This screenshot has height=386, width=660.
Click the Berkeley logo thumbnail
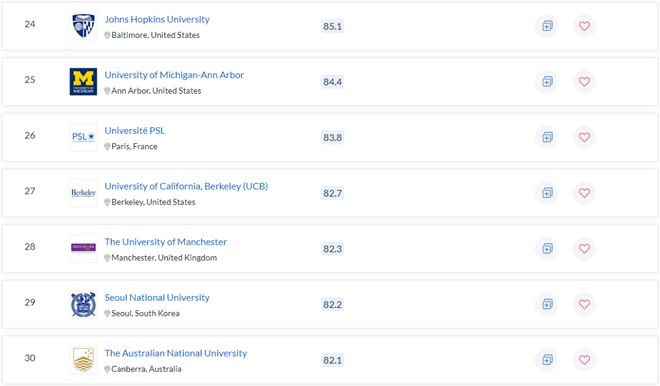click(x=83, y=193)
